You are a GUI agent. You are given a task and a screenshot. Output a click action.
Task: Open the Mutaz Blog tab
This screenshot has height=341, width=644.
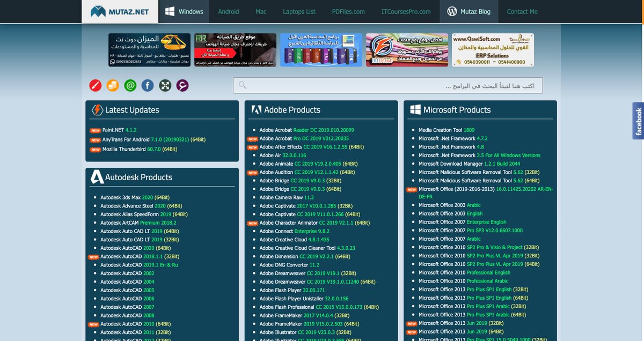click(x=469, y=11)
